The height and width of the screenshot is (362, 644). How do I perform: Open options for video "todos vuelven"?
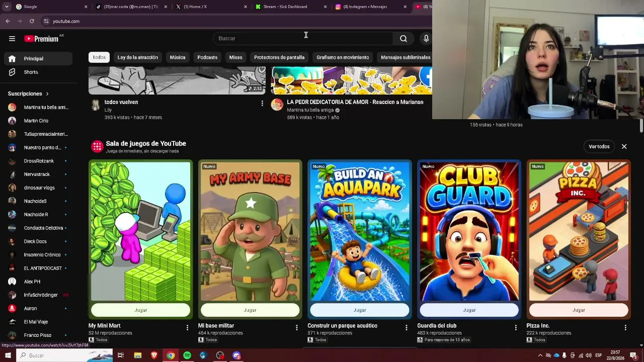[262, 103]
